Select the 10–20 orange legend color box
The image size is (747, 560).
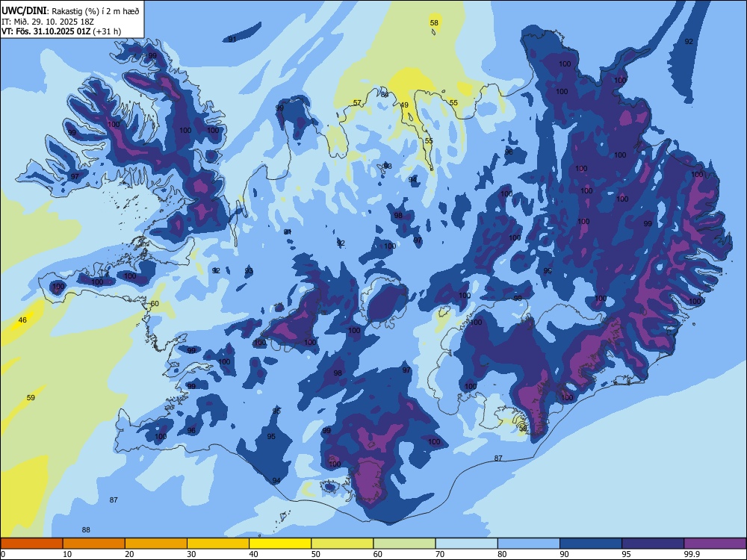(x=94, y=544)
